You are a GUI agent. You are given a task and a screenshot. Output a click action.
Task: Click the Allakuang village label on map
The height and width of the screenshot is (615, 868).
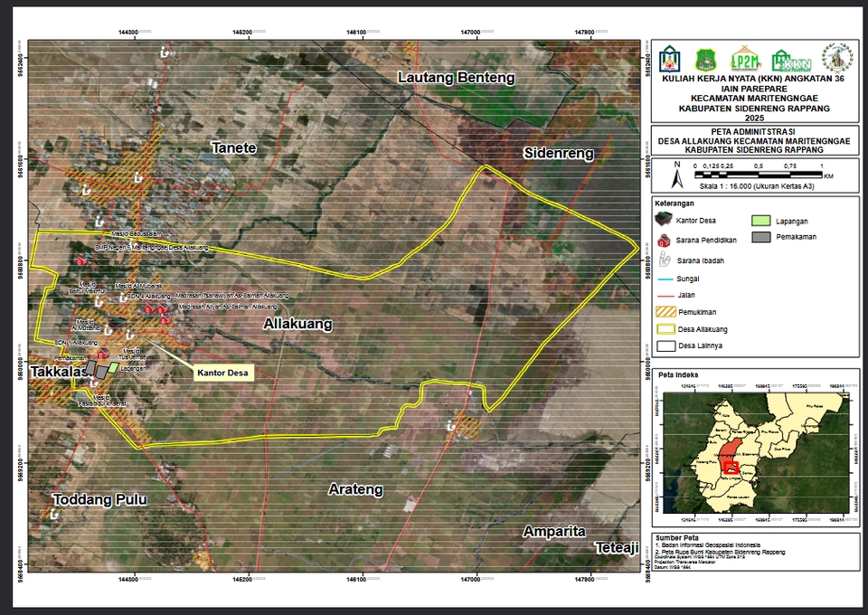point(297,323)
